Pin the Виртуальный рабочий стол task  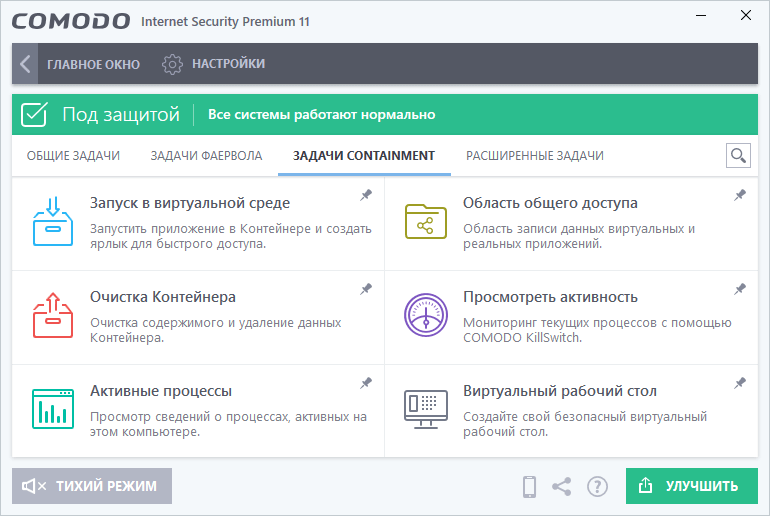[x=740, y=383]
